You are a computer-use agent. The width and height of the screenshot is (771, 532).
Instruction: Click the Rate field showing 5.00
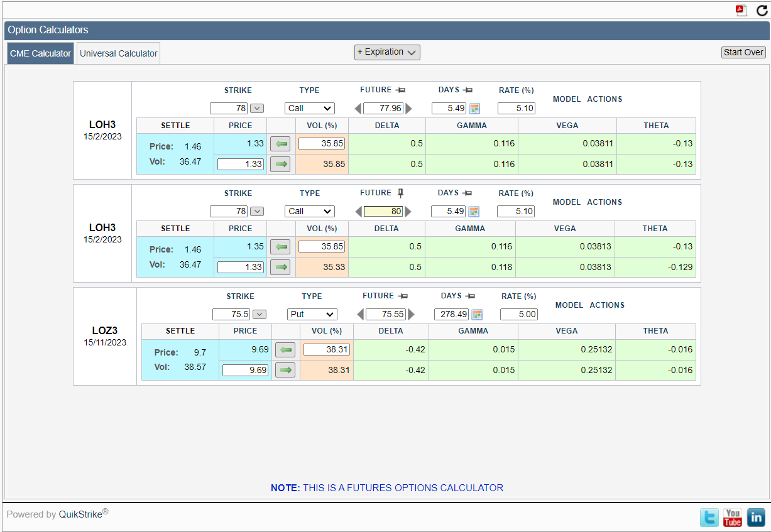point(518,314)
